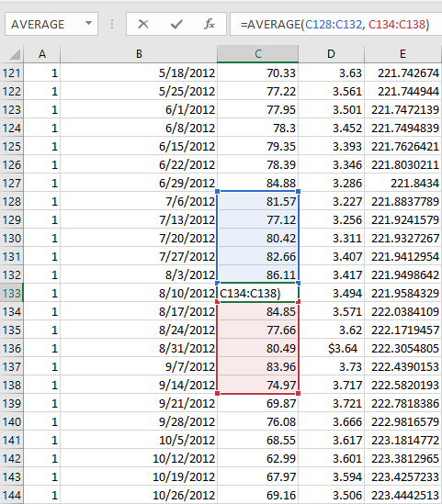Viewport: 442px width, 504px height.
Task: Click the formula bar options dots
Action: point(112,24)
